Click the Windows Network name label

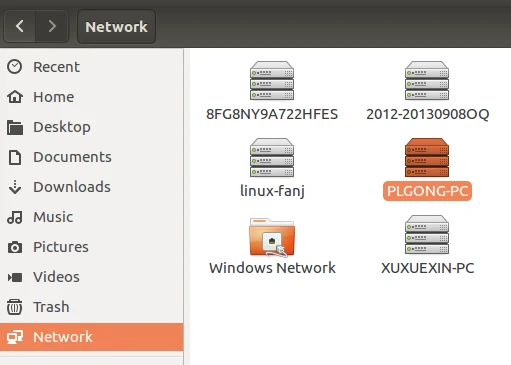(272, 268)
